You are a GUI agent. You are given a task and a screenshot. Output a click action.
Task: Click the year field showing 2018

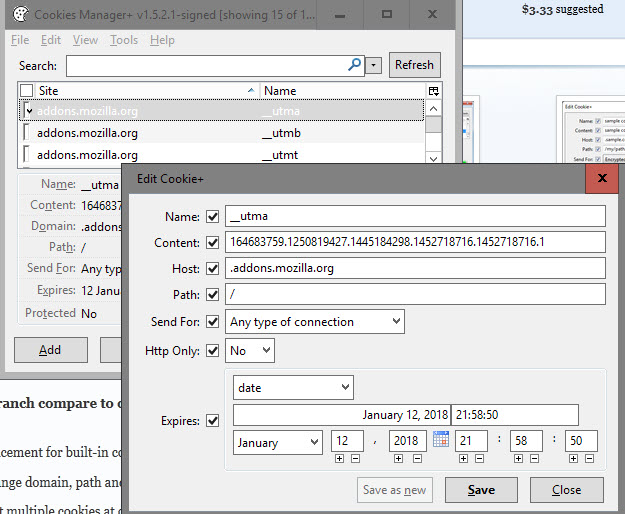(408, 441)
